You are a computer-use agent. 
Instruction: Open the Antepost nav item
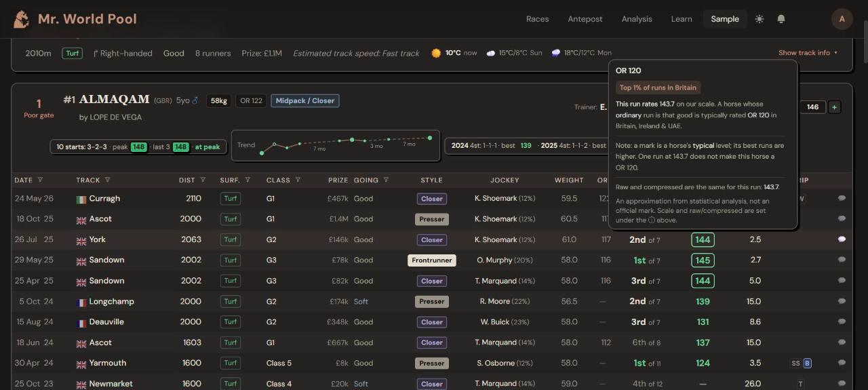coord(585,19)
